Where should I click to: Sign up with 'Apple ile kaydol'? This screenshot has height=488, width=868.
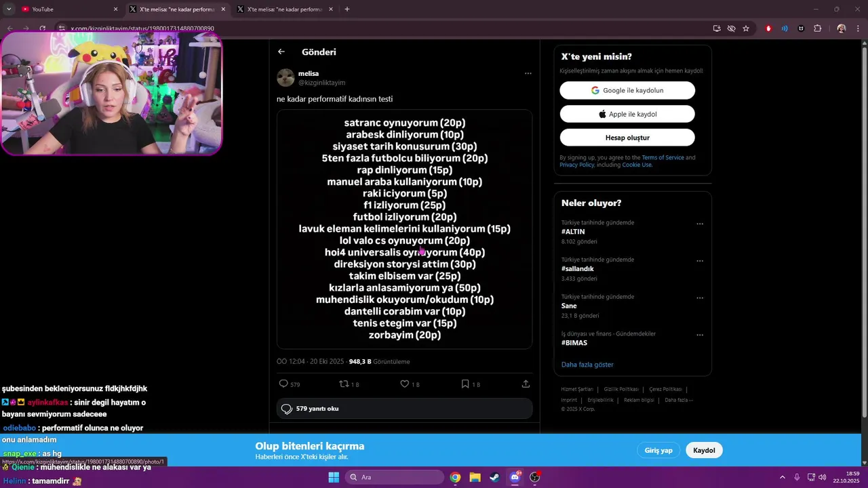pos(627,114)
